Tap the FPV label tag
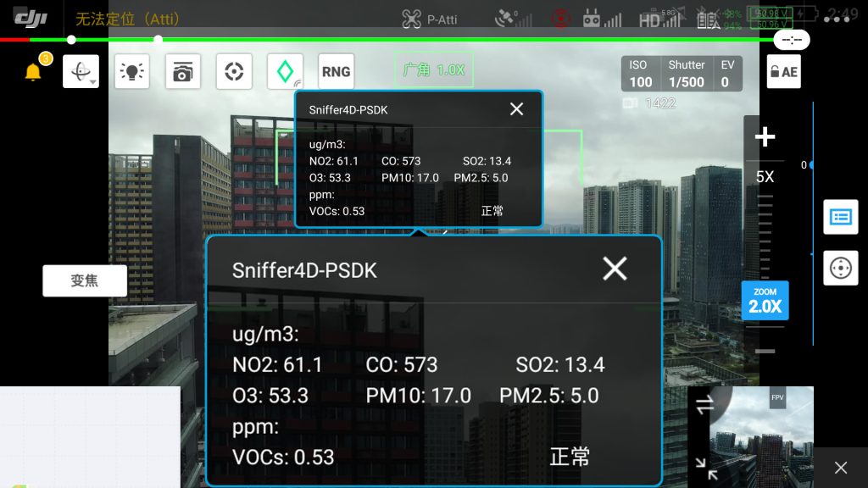Screen dimensions: 868x488 point(777,397)
